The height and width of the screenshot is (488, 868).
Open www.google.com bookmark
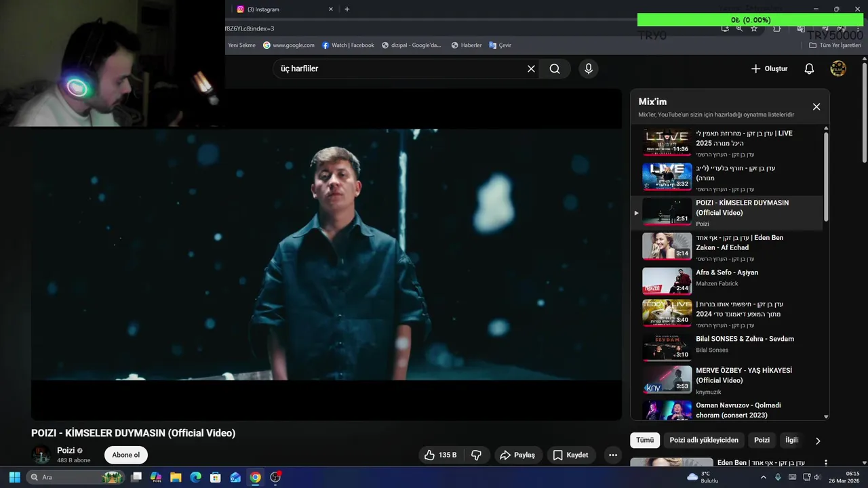[x=289, y=45]
